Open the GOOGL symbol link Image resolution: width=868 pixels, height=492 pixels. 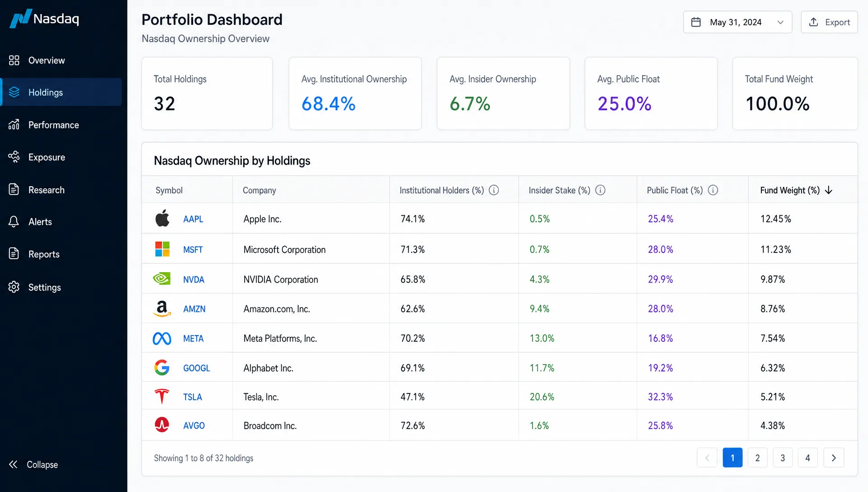(x=197, y=369)
